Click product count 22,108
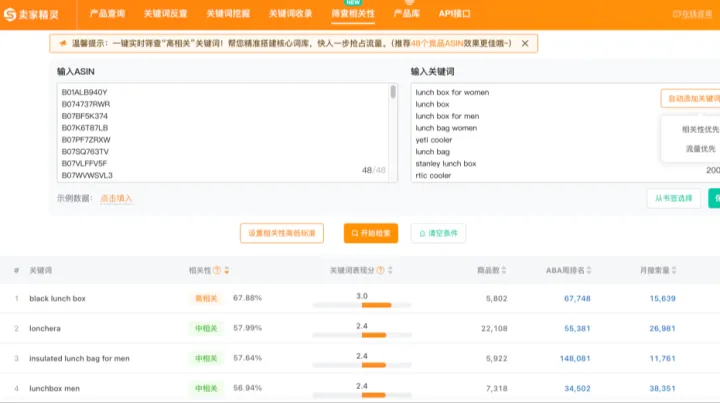 (x=494, y=328)
